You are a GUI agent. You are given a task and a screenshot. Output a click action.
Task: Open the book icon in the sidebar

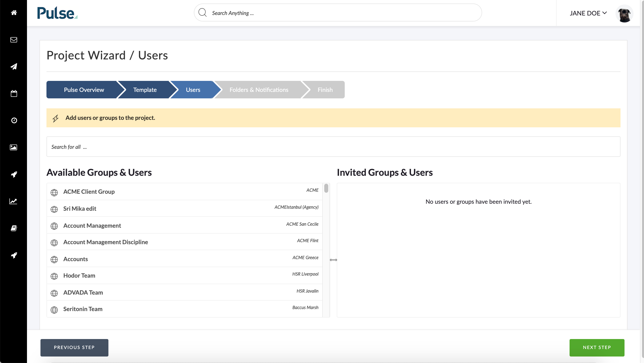pyautogui.click(x=14, y=228)
